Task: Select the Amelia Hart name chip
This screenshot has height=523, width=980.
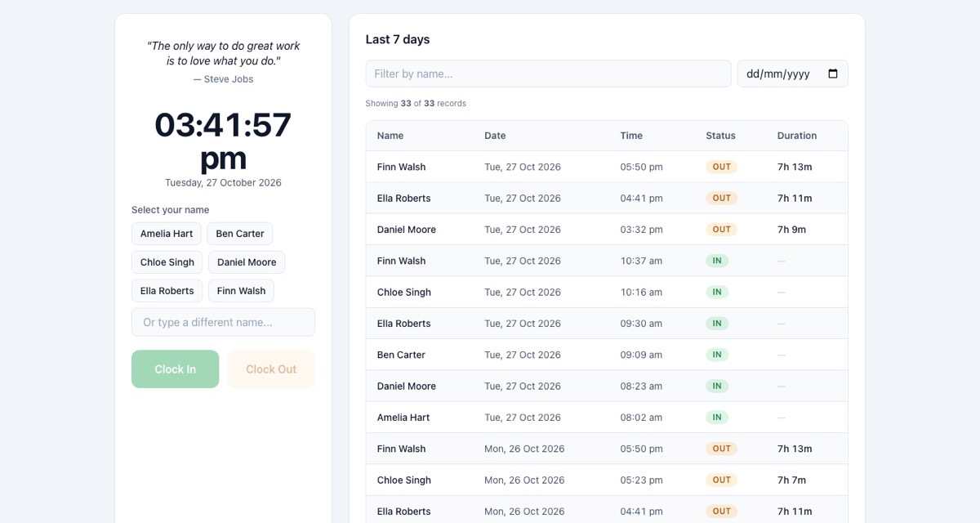Action: (x=167, y=234)
